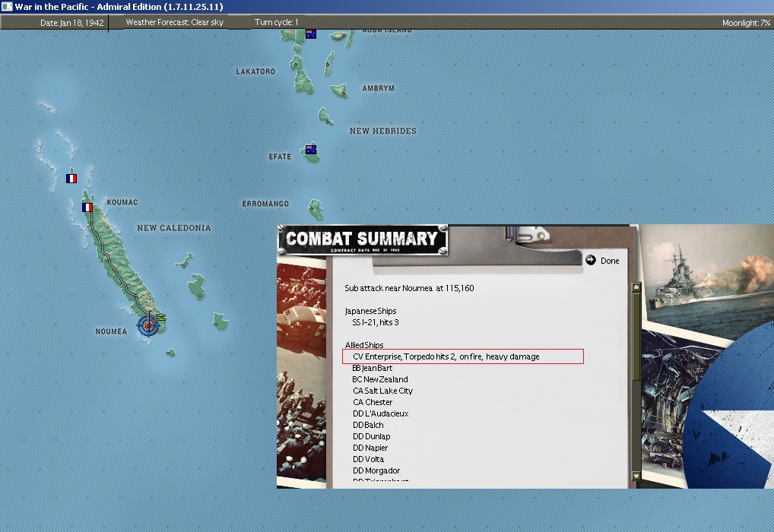This screenshot has width=774, height=532.
Task: Click the small island base dot south of Noumea
Action: pyautogui.click(x=169, y=353)
